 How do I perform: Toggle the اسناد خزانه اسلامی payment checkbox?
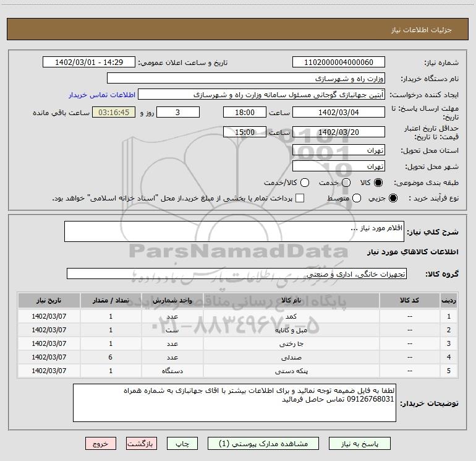pos(300,198)
